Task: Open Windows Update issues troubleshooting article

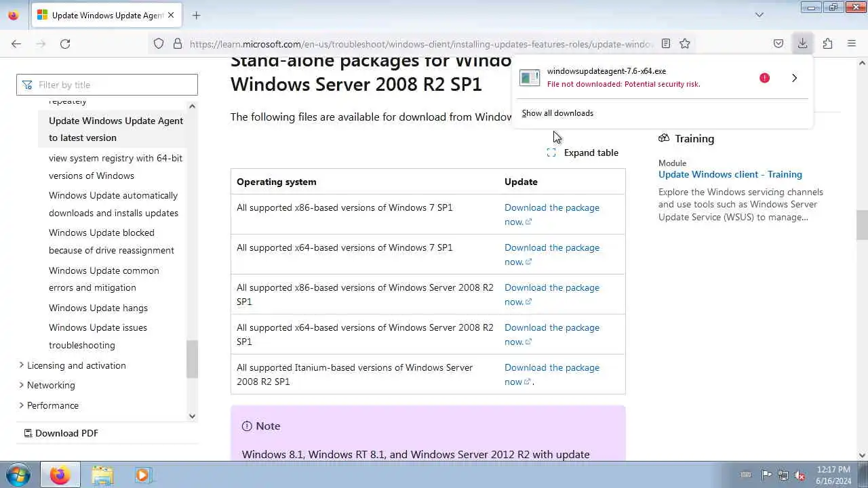Action: [x=98, y=336]
